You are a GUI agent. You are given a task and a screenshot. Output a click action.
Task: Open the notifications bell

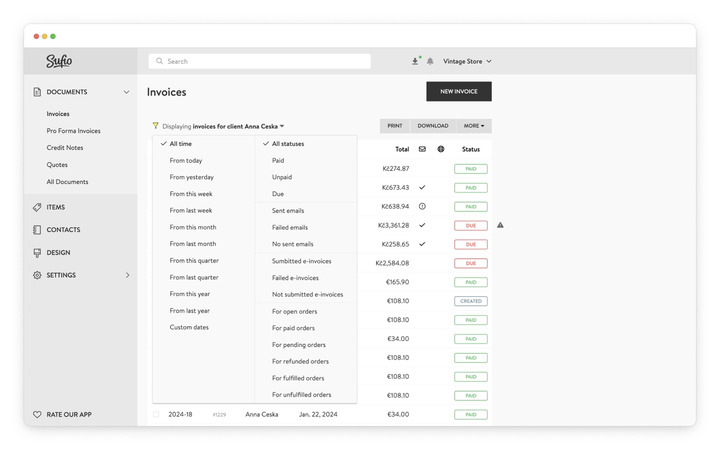pyautogui.click(x=430, y=62)
